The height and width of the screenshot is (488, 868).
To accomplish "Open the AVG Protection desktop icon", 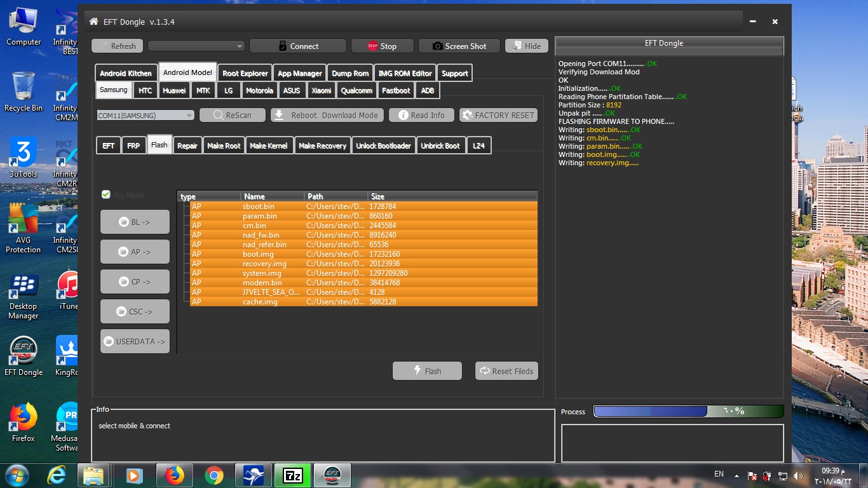I will coord(24,229).
